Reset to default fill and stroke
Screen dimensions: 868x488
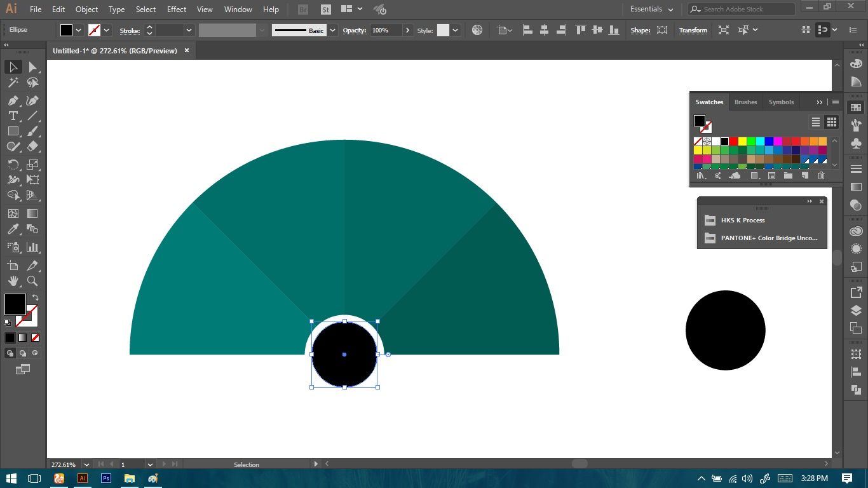pos(8,323)
